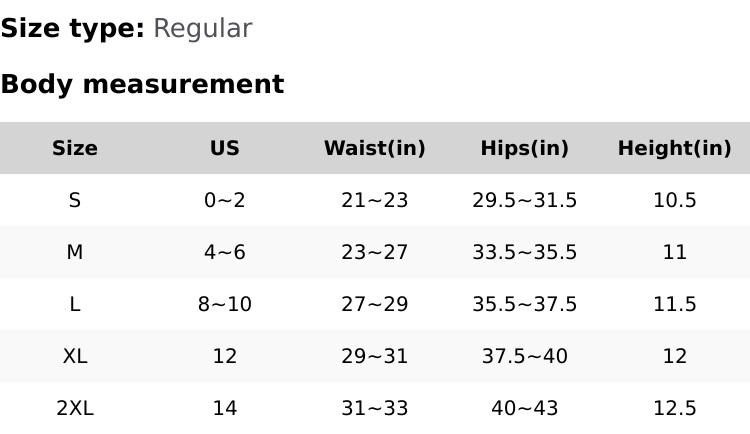750x434 pixels.
Task: Select the waist value 31~33
Action: coord(375,408)
